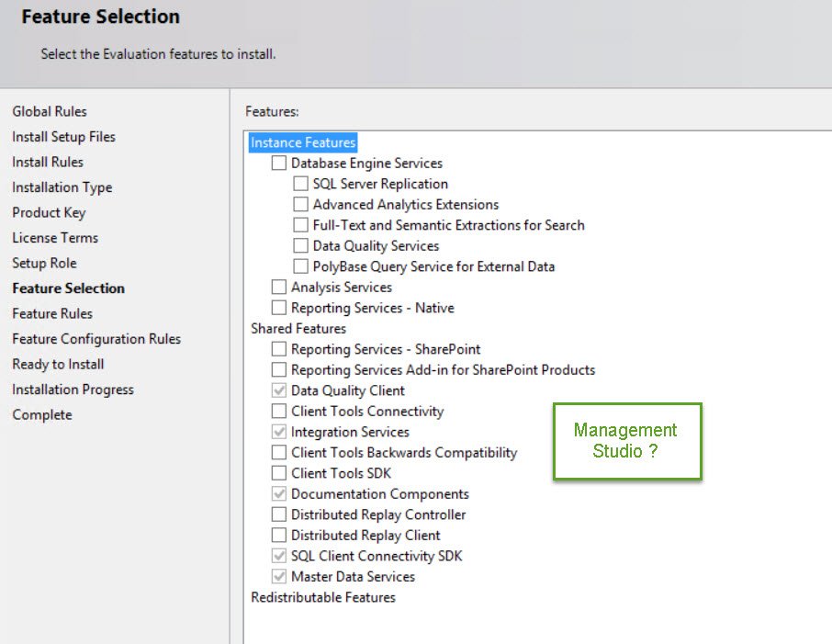
Task: Click the License Terms step
Action: (55, 238)
